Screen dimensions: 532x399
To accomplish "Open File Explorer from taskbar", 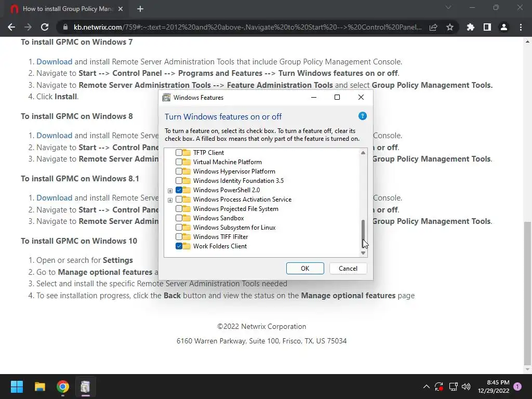I will pos(39,387).
